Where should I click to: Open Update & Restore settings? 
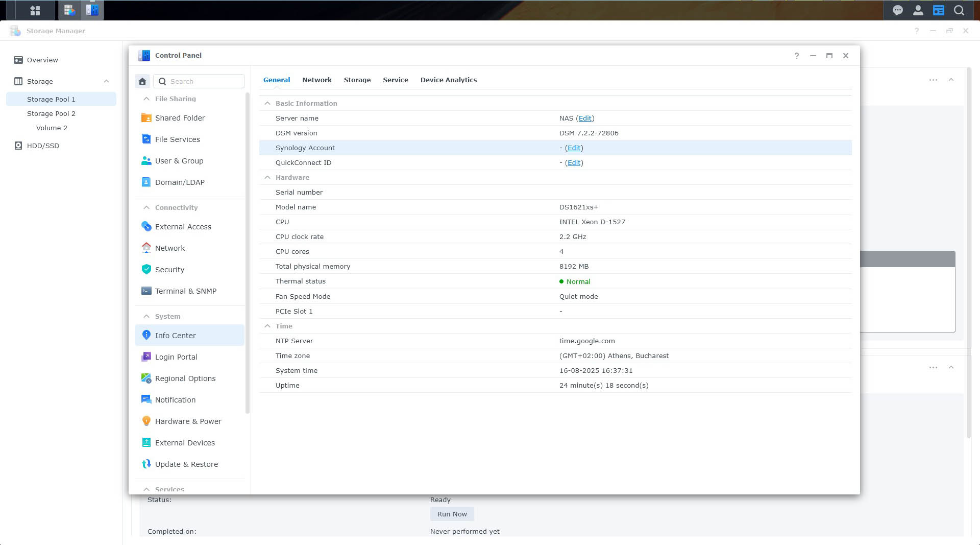coord(189,464)
